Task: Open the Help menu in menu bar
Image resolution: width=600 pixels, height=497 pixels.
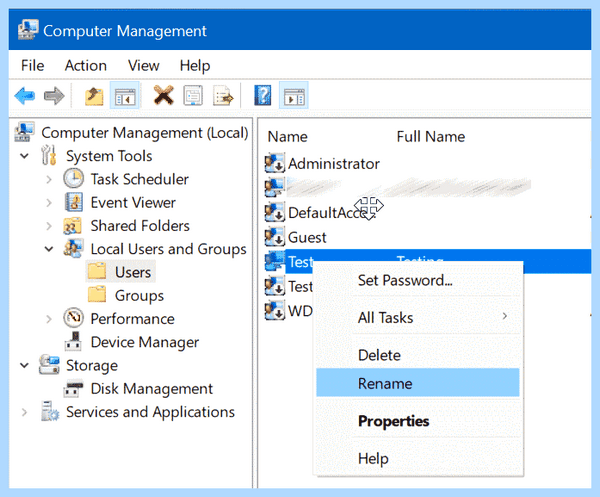Action: (195, 65)
